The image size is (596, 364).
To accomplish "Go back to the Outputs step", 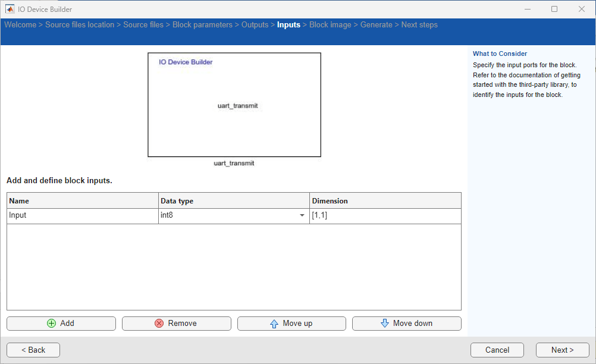I will point(255,24).
